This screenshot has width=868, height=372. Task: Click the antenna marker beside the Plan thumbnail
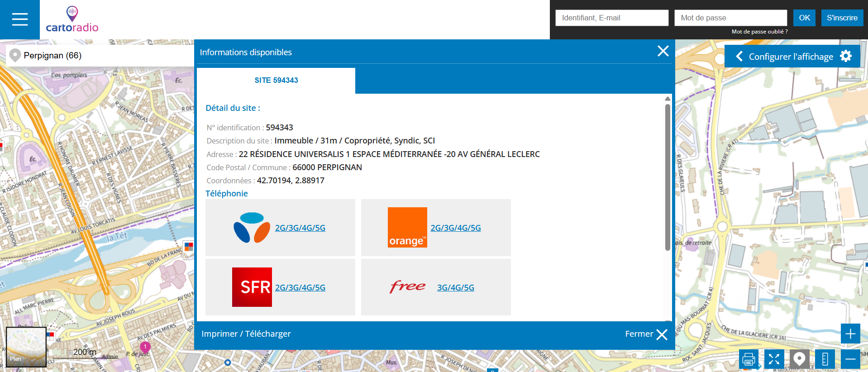(x=50, y=336)
